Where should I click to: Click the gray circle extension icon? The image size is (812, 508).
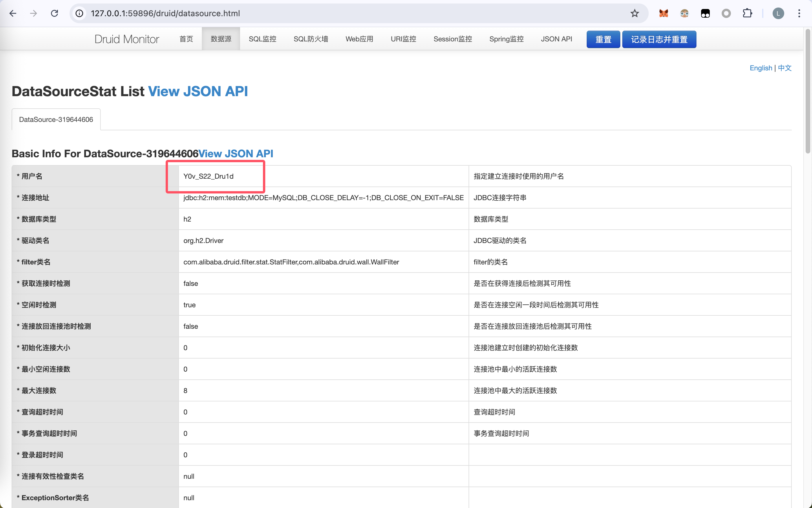[726, 13]
